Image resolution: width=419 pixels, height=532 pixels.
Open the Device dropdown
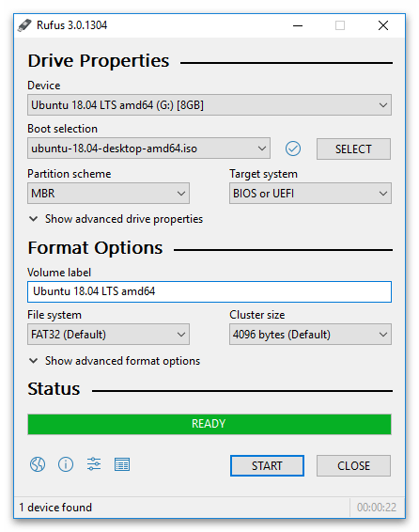point(209,105)
